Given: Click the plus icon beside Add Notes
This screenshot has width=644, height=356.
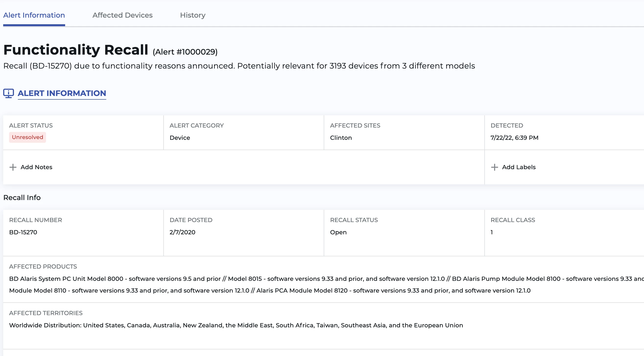Looking at the screenshot, I should click(13, 167).
